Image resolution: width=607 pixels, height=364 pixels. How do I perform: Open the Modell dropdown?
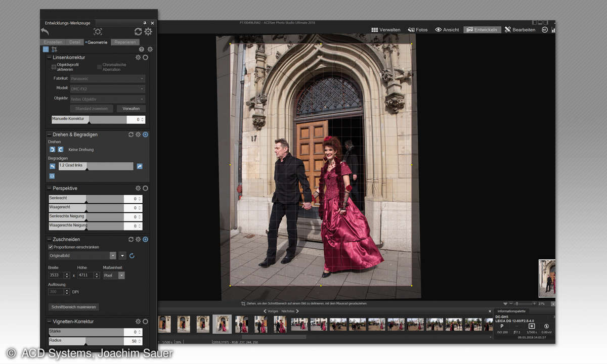(x=107, y=88)
